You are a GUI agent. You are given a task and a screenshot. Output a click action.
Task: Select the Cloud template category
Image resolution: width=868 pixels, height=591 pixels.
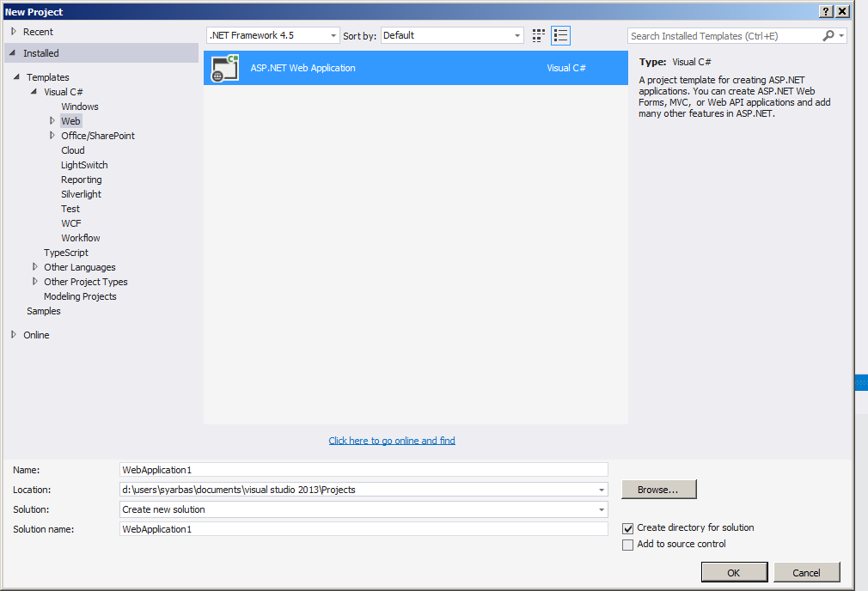[x=73, y=150]
